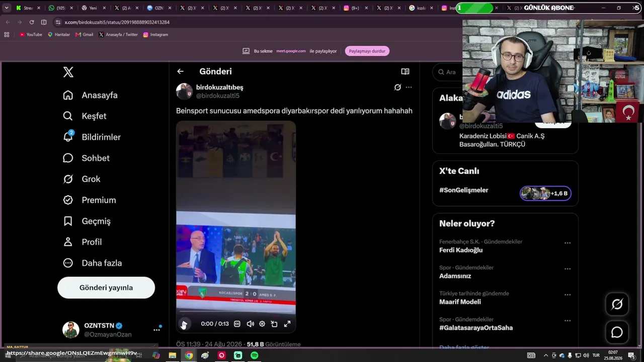Screen dimensions: 644x362
Task: Click birdokuzaltıbeş author avatar on post
Action: point(184,91)
